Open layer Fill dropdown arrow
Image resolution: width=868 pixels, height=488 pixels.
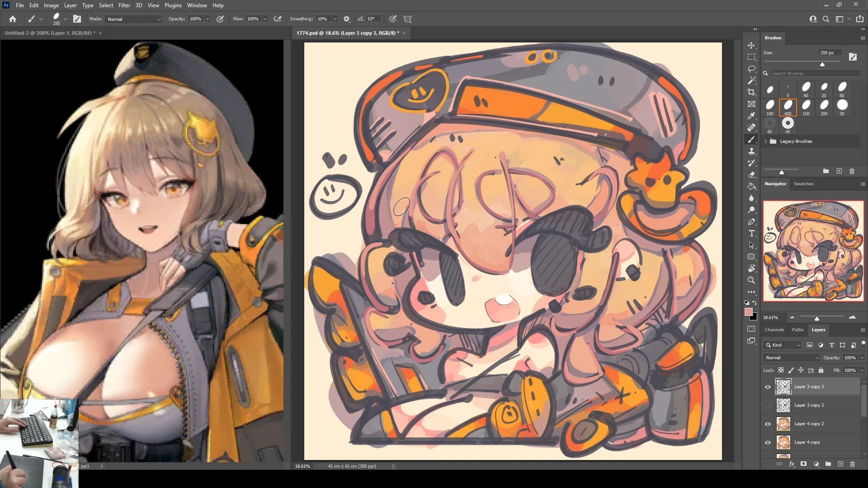point(862,371)
